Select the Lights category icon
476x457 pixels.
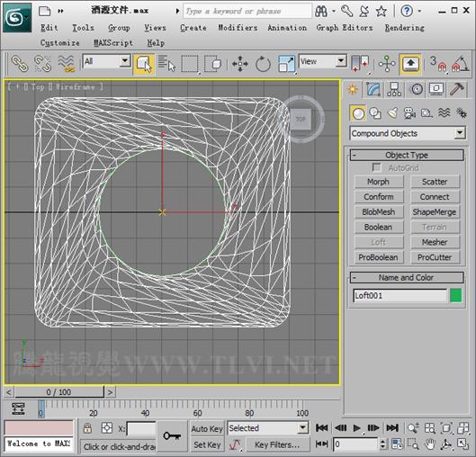tap(393, 113)
